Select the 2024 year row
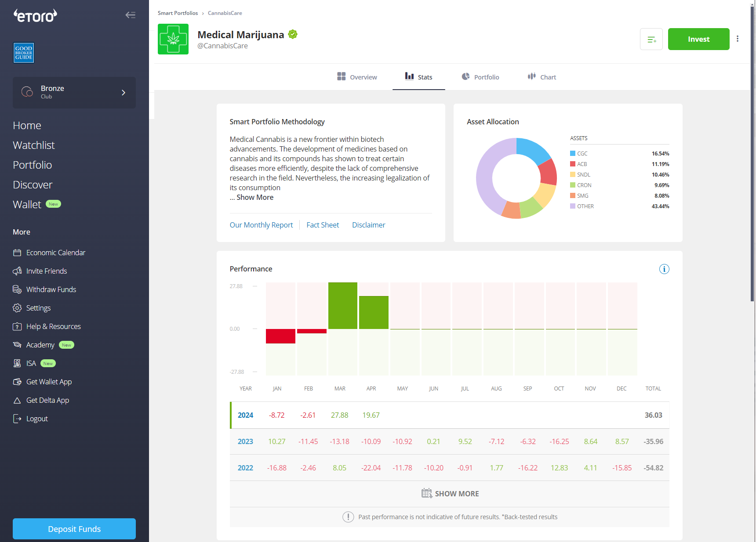This screenshot has width=756, height=542. 450,415
